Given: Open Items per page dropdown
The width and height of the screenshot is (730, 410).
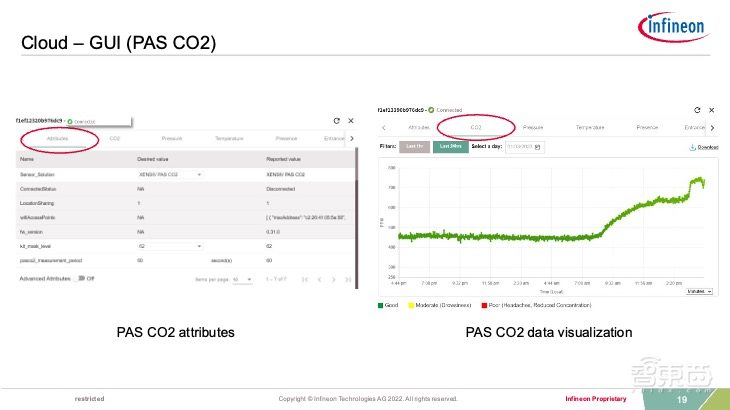Looking at the screenshot, I should point(241,280).
